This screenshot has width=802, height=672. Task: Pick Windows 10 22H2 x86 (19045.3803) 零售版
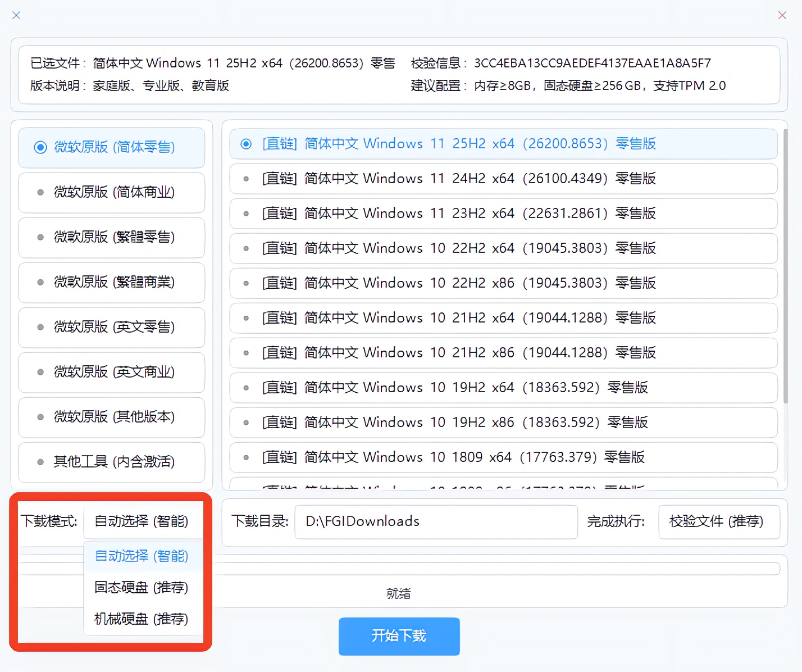(504, 283)
